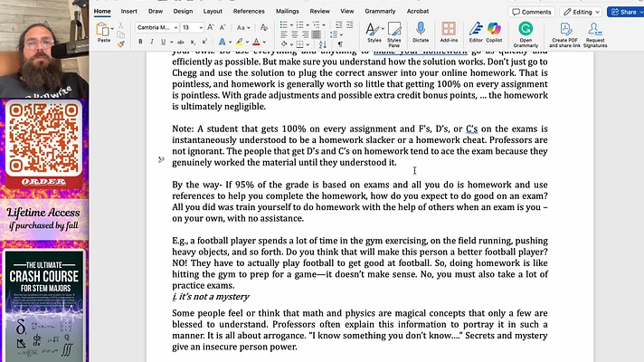
Task: Increase paragraph indent
Action: [x=349, y=25]
